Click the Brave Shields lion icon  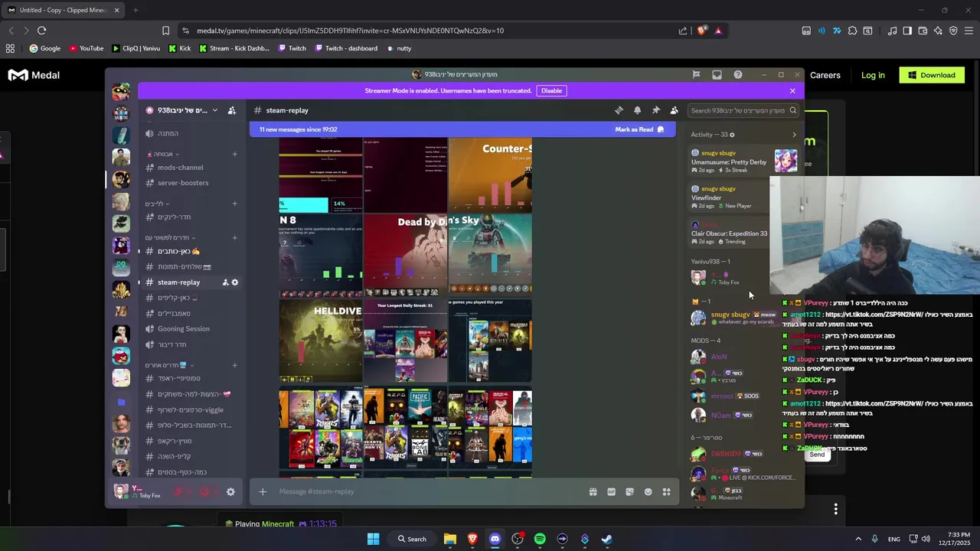701,31
